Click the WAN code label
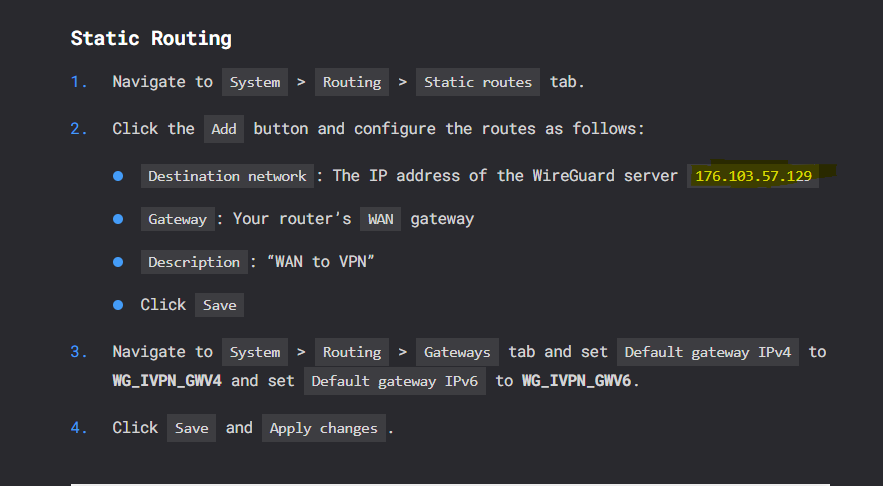Screen dimensions: 883x486 381,219
